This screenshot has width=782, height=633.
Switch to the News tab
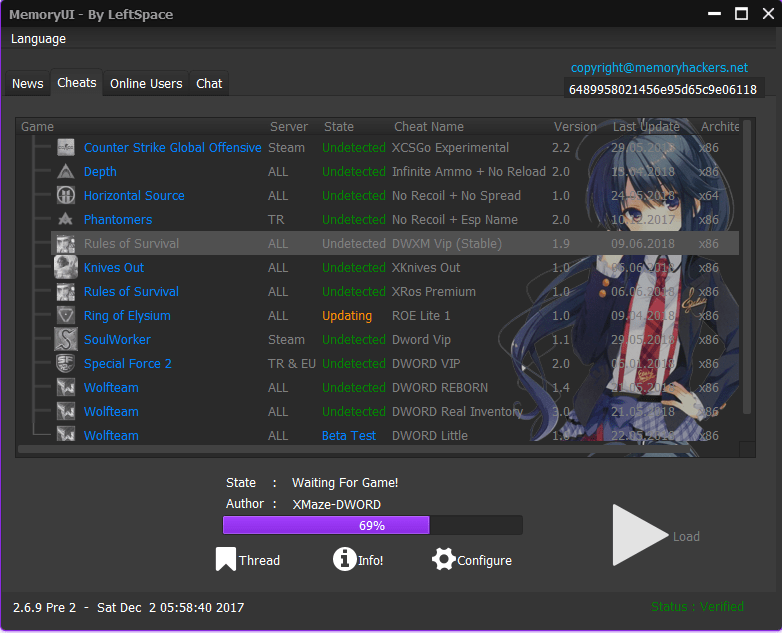(27, 83)
